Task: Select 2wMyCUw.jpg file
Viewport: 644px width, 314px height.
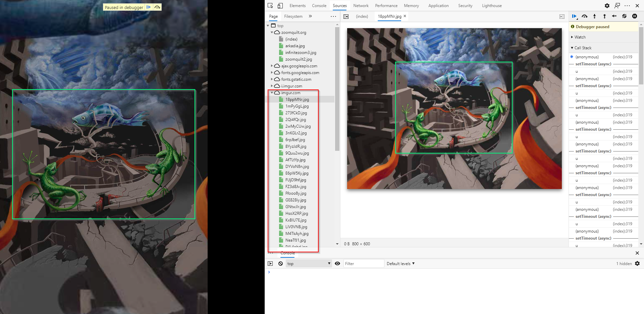Action: tap(298, 126)
